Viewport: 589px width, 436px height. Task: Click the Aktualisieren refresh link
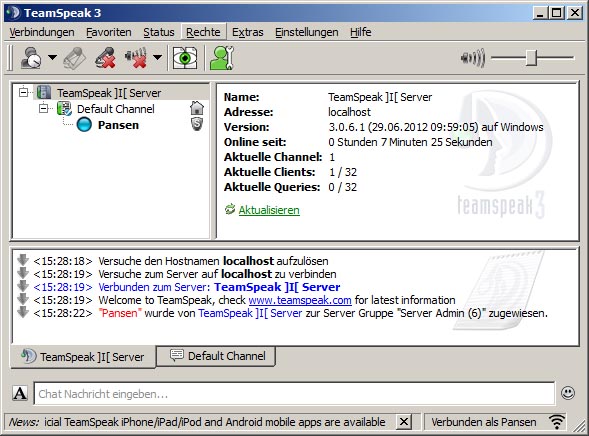[x=269, y=210]
